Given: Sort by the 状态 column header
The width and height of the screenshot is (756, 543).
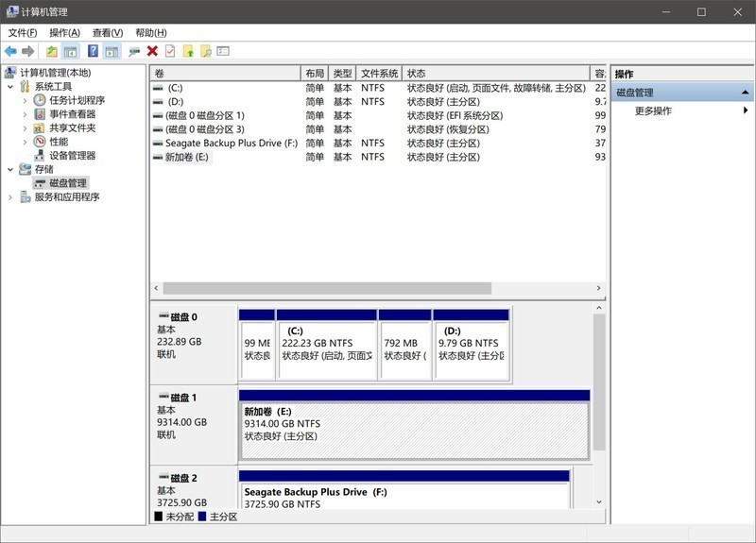Looking at the screenshot, I should (495, 74).
